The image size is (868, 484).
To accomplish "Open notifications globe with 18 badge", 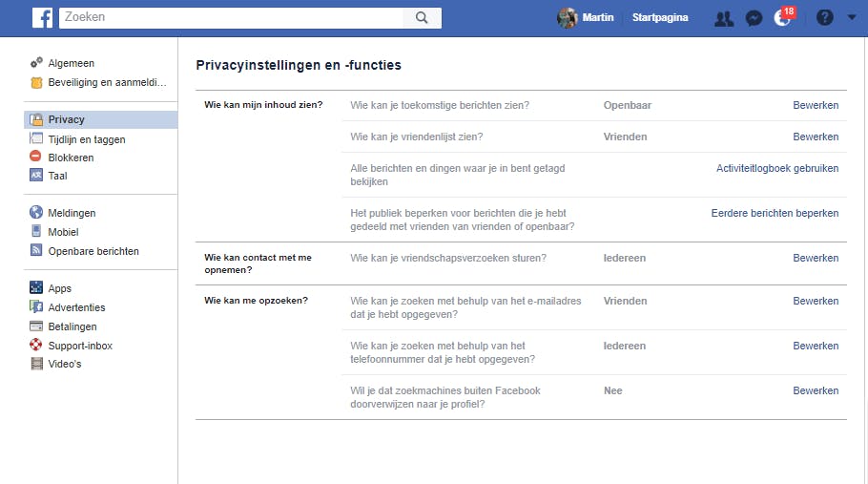I will tap(783, 18).
